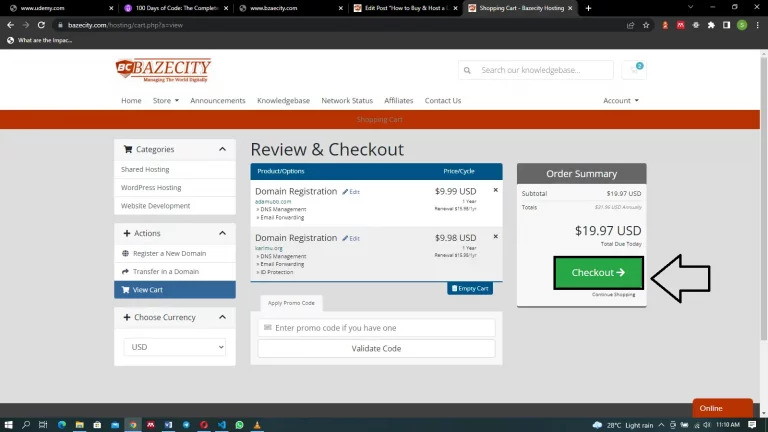Screen dimensions: 768x432
Task: Remove karimu.org domain with X icon
Action: pos(495,237)
